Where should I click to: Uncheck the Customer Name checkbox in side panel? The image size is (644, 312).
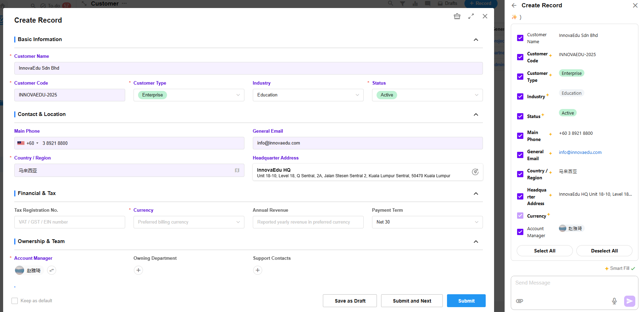(520, 38)
